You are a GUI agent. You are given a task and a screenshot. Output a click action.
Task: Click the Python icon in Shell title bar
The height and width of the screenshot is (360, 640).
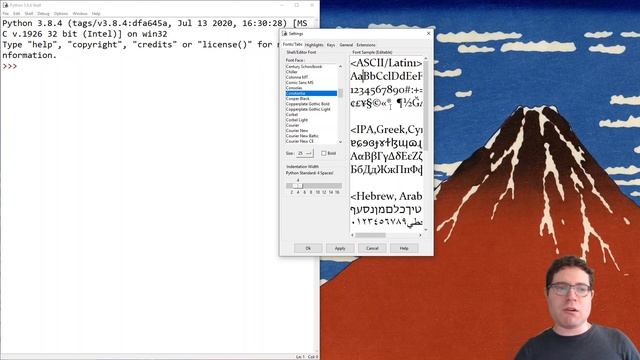[5, 5]
